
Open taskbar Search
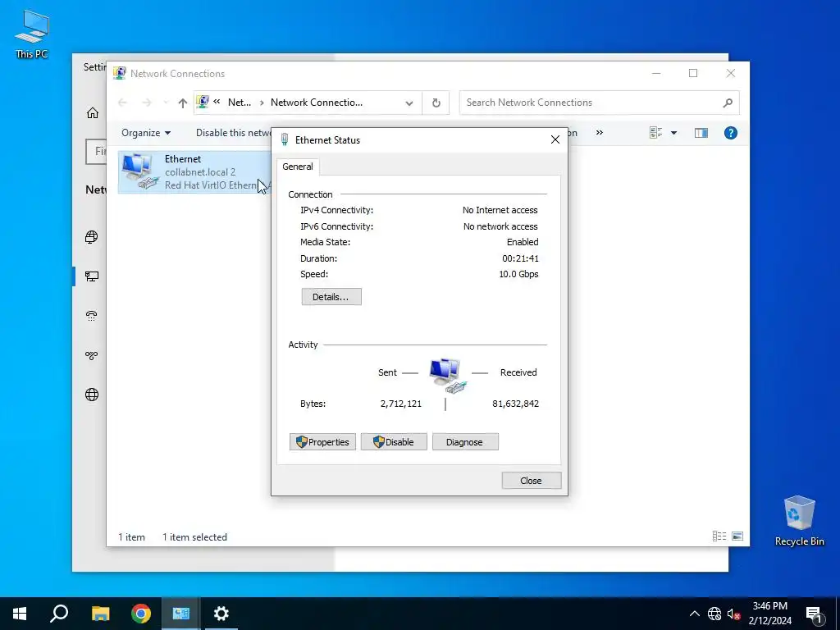coord(59,614)
